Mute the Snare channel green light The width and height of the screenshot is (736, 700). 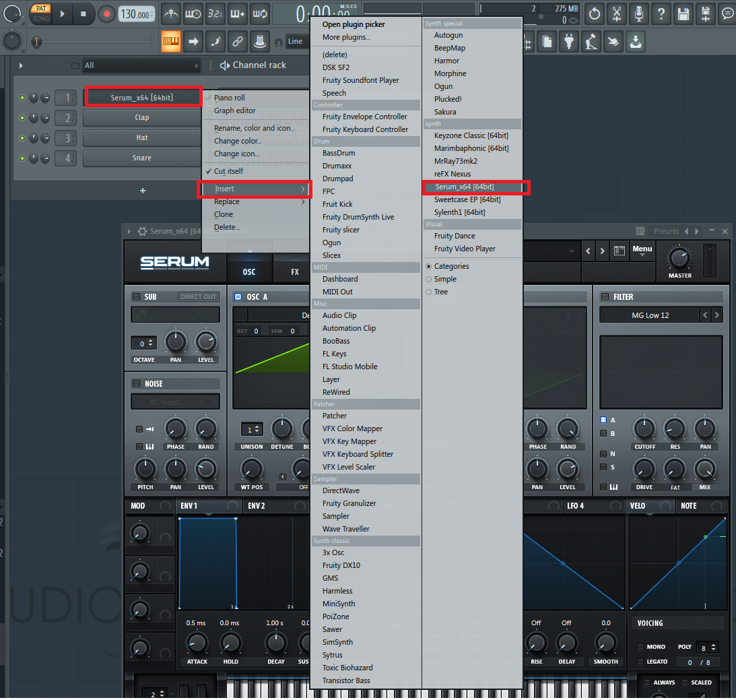coord(22,158)
